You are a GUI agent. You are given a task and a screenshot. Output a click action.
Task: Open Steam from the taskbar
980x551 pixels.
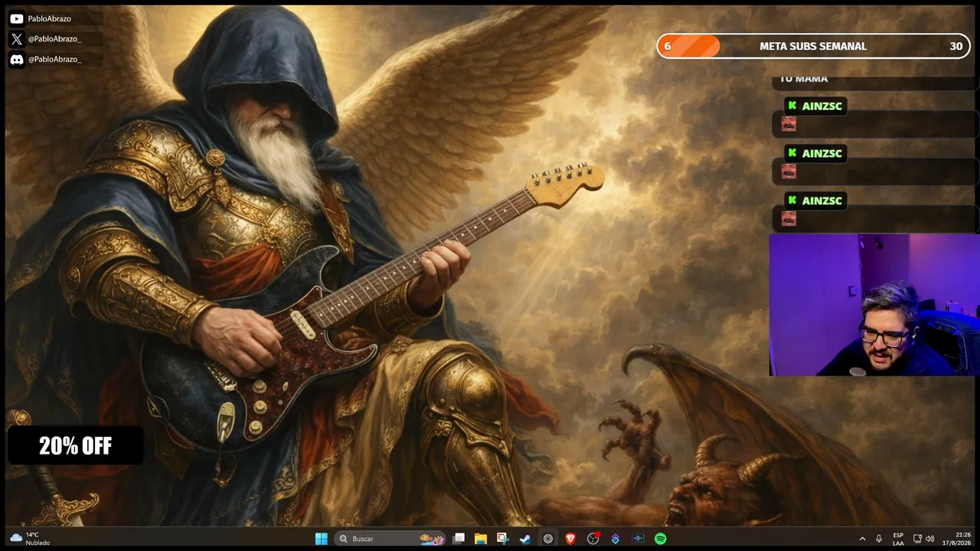click(525, 539)
